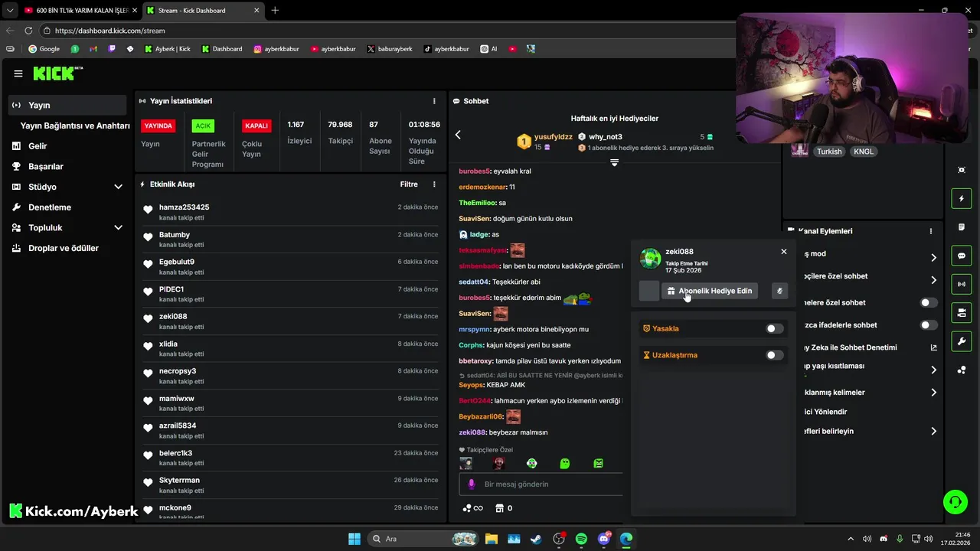Click username yusufyldzz in top gifters
This screenshot has width=980, height=551.
554,137
